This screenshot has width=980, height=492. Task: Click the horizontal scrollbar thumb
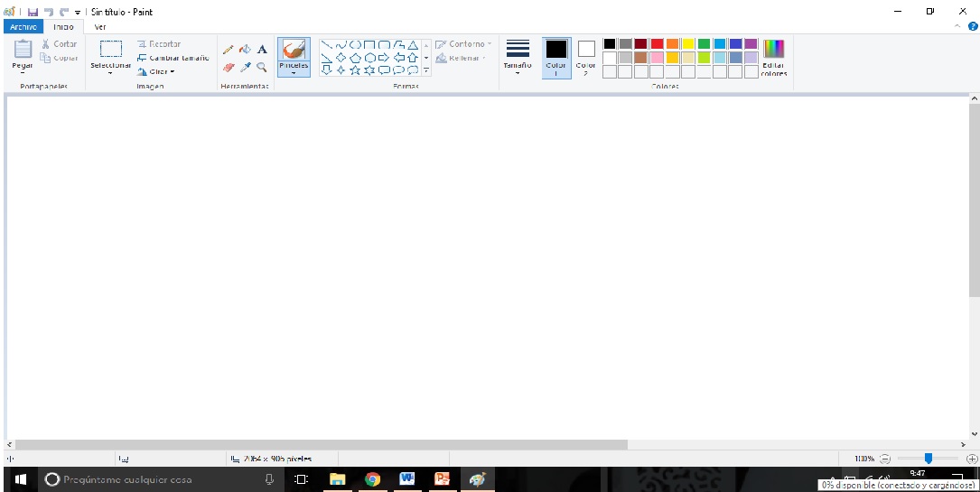[321, 444]
